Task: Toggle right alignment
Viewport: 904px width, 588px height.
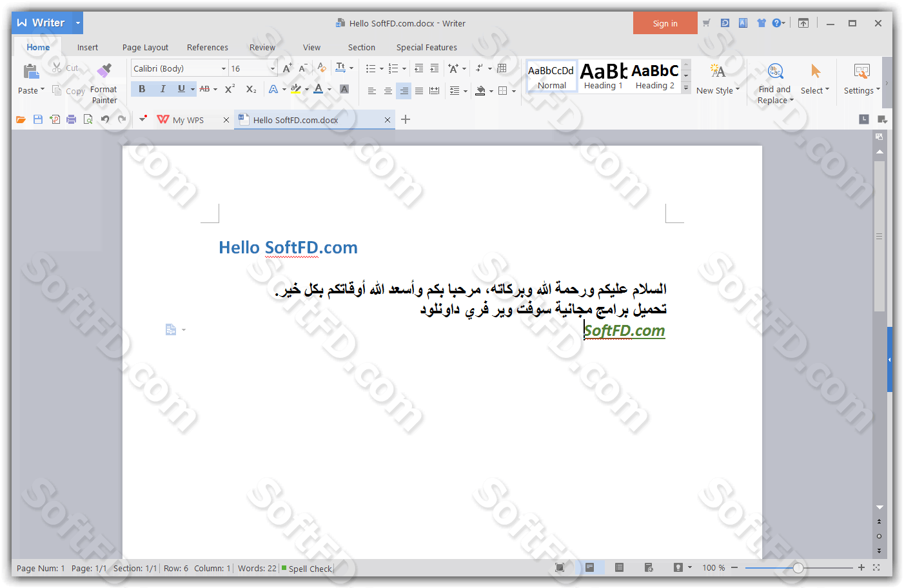Action: (x=404, y=90)
